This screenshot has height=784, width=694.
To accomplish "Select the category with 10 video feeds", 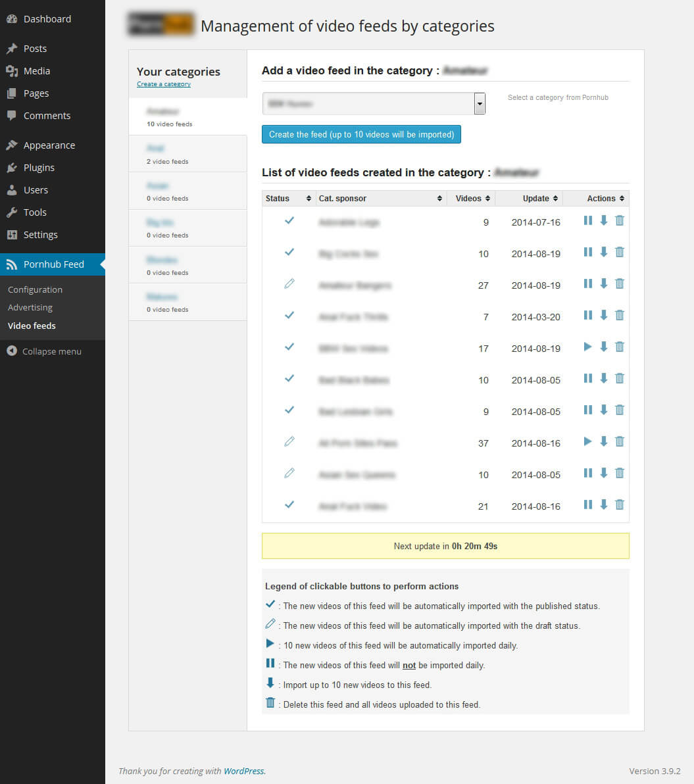I will pos(188,117).
